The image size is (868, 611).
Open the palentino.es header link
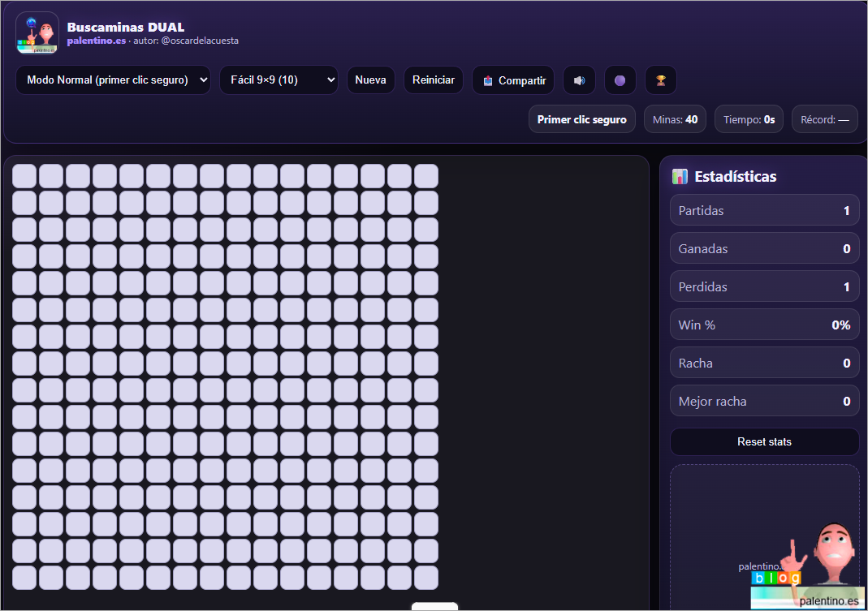[x=96, y=41]
